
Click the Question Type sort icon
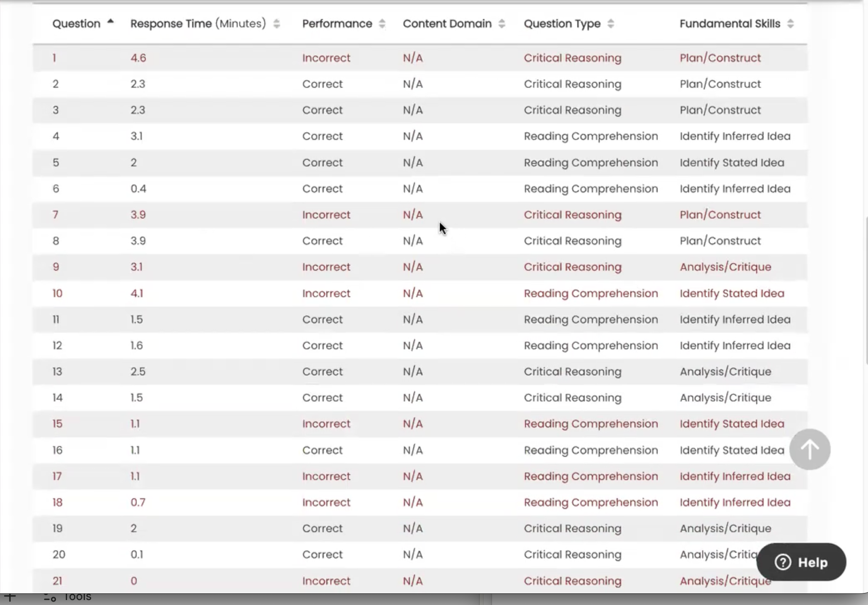coord(610,24)
